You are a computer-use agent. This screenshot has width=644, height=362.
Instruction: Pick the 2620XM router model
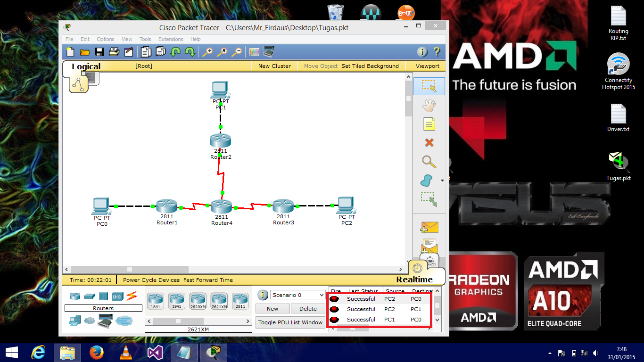pos(198,301)
